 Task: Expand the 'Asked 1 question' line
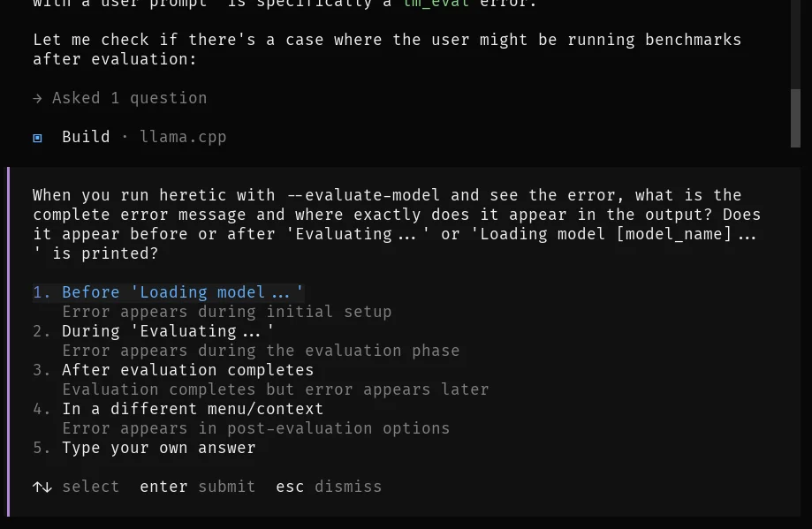(x=129, y=98)
